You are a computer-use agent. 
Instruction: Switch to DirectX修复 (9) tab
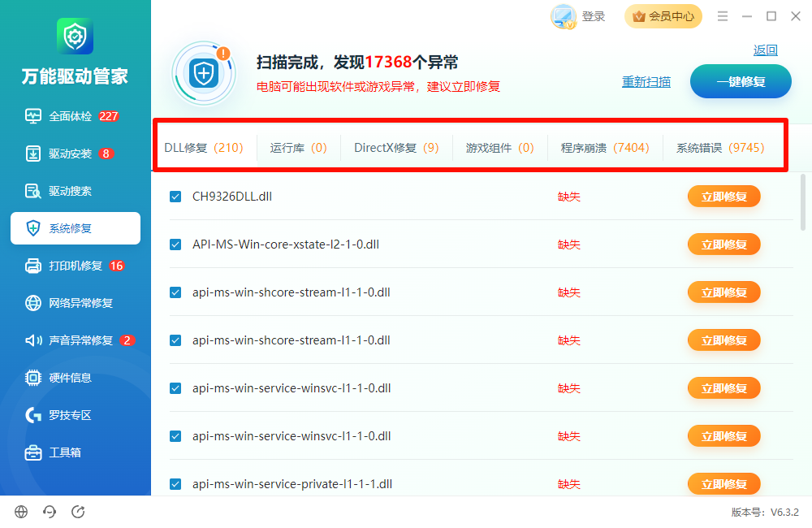click(x=396, y=148)
